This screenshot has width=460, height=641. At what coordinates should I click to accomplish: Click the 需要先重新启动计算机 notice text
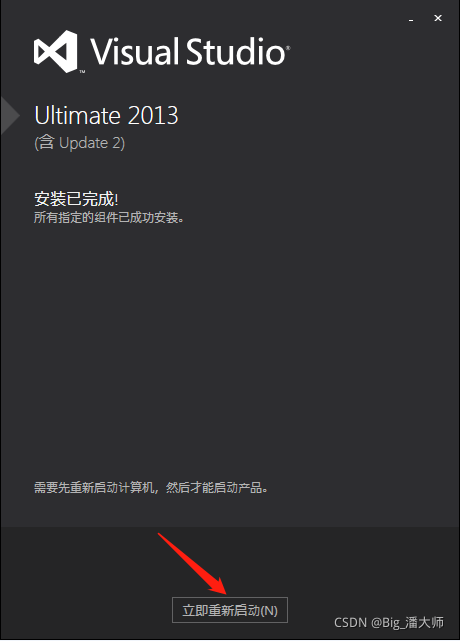coord(150,487)
